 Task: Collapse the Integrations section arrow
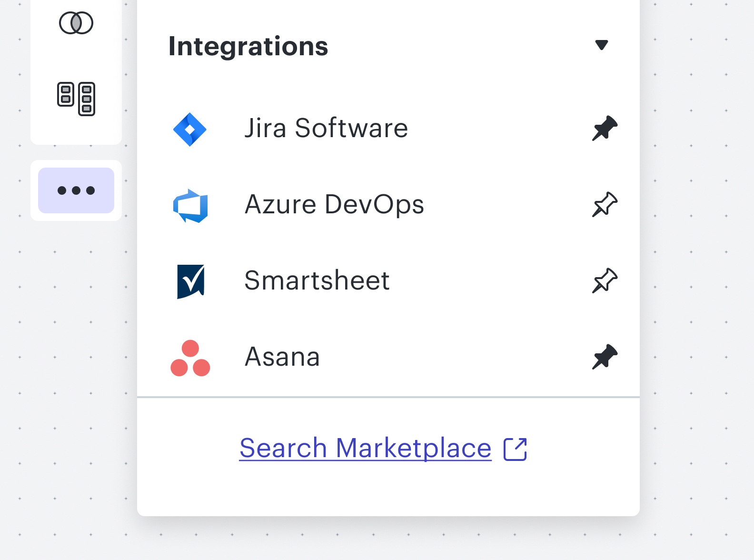pyautogui.click(x=602, y=45)
